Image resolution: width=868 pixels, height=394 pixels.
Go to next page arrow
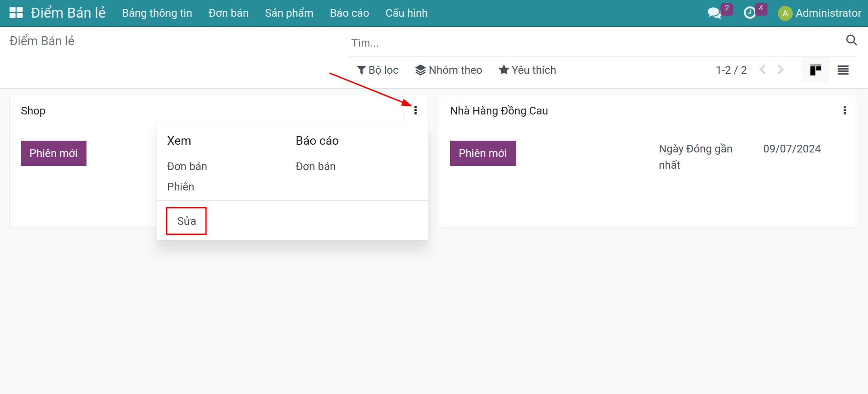click(781, 70)
